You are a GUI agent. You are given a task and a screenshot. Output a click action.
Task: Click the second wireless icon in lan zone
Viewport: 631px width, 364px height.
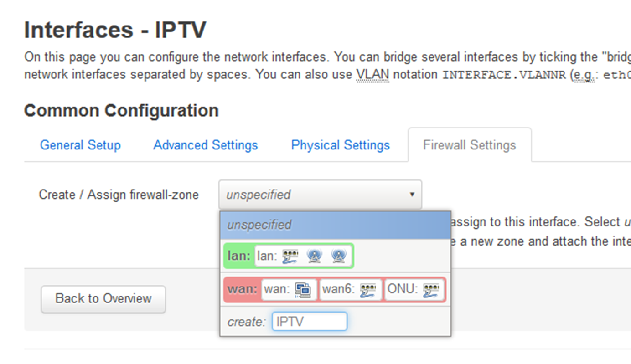338,256
